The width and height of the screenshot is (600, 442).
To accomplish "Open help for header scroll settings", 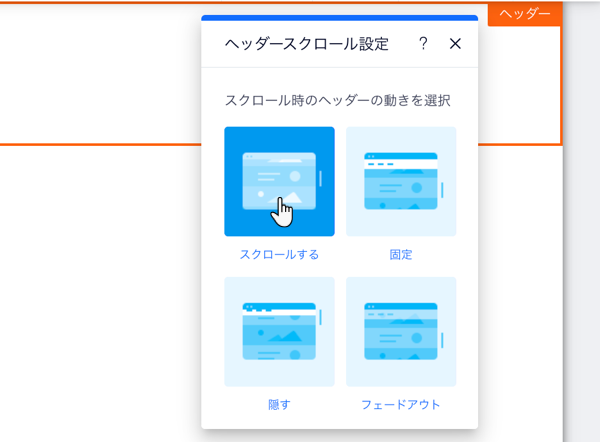I will [x=423, y=44].
